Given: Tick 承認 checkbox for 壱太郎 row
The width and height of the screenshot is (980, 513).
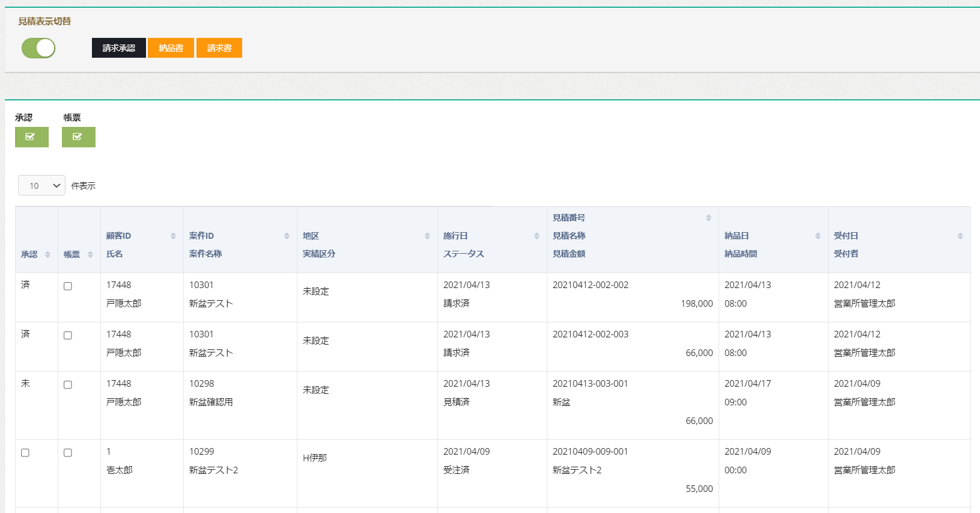Looking at the screenshot, I should 25,453.
